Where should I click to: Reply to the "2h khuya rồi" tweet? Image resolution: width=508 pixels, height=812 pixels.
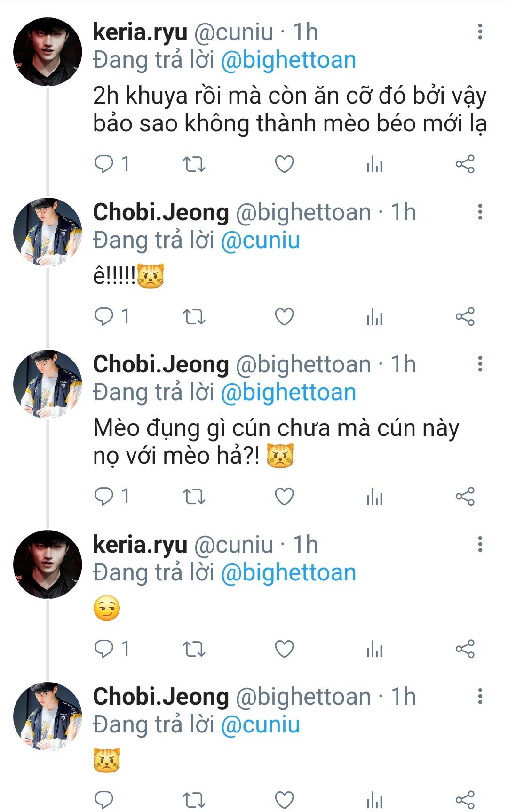(104, 164)
